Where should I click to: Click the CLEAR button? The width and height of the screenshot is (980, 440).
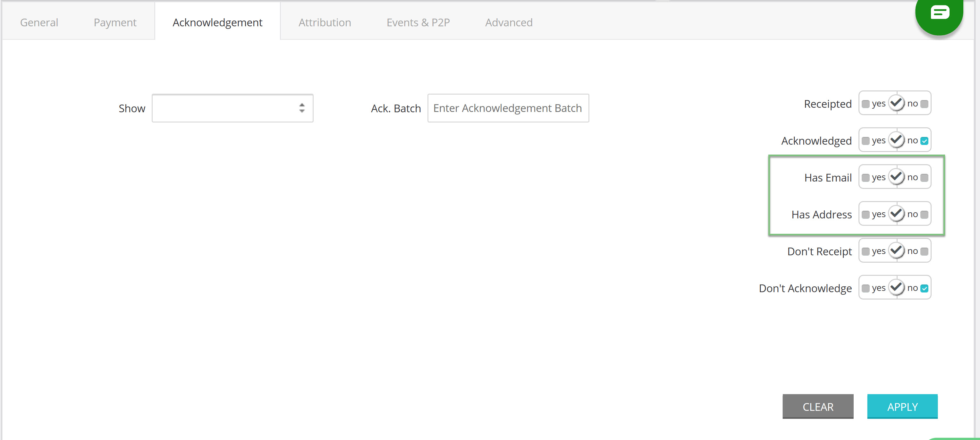818,407
